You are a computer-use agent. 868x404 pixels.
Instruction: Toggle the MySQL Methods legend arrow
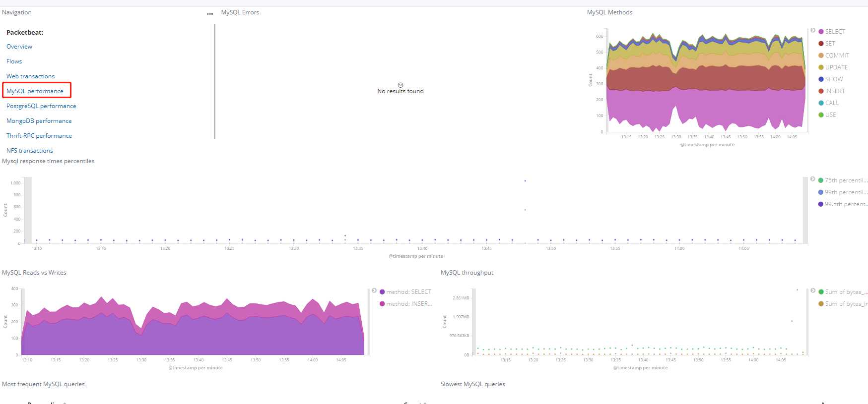[813, 30]
